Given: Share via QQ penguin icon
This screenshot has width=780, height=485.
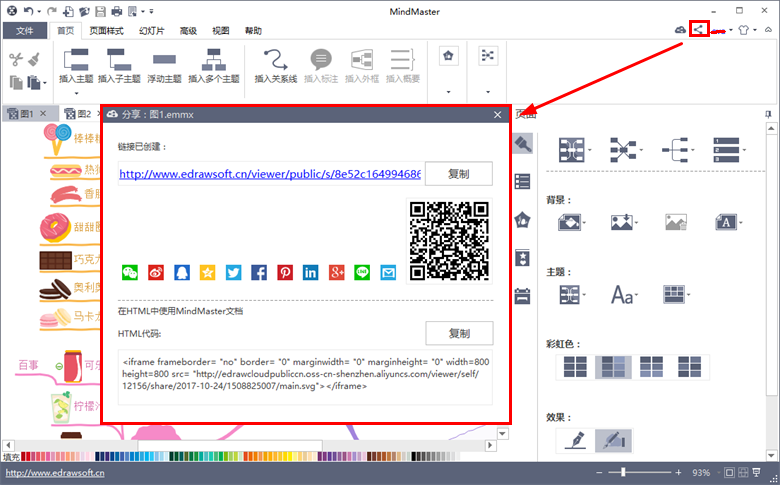Looking at the screenshot, I should [182, 273].
